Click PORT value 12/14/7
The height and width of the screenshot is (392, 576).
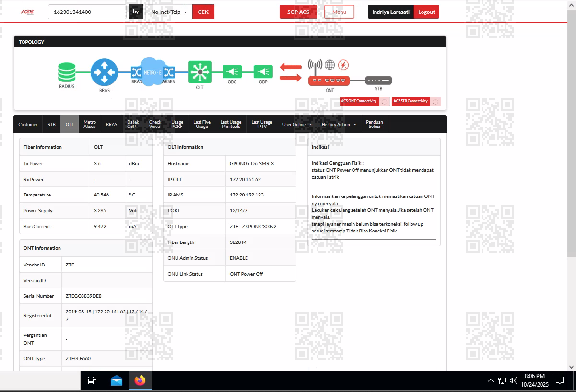(238, 211)
